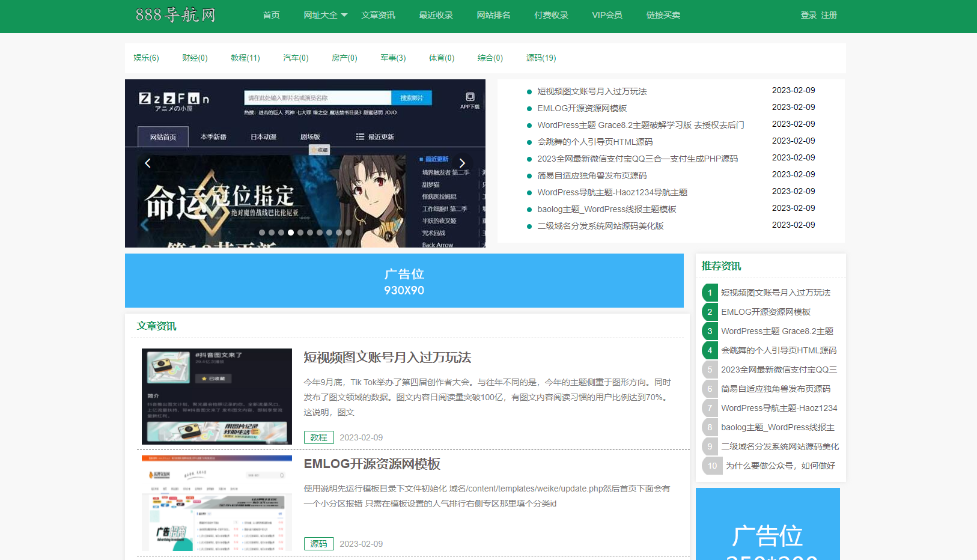Screen dimensions: 977x560
Task: Open the VIP会员 navigation item
Action: [607, 15]
